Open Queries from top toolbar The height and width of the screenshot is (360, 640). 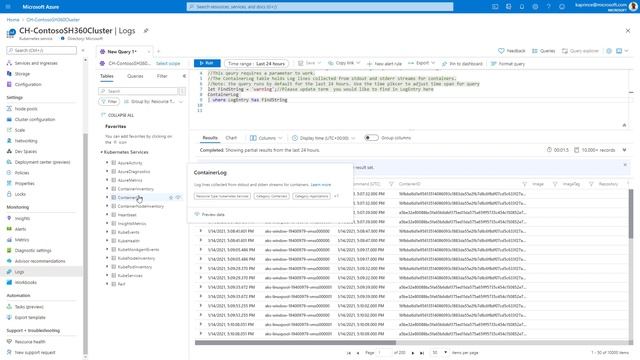coord(543,51)
